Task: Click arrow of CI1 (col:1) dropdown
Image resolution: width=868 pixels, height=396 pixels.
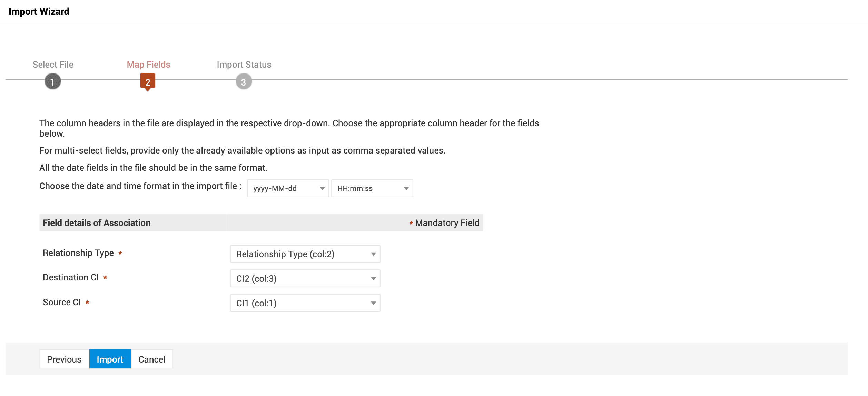Action: [x=373, y=303]
